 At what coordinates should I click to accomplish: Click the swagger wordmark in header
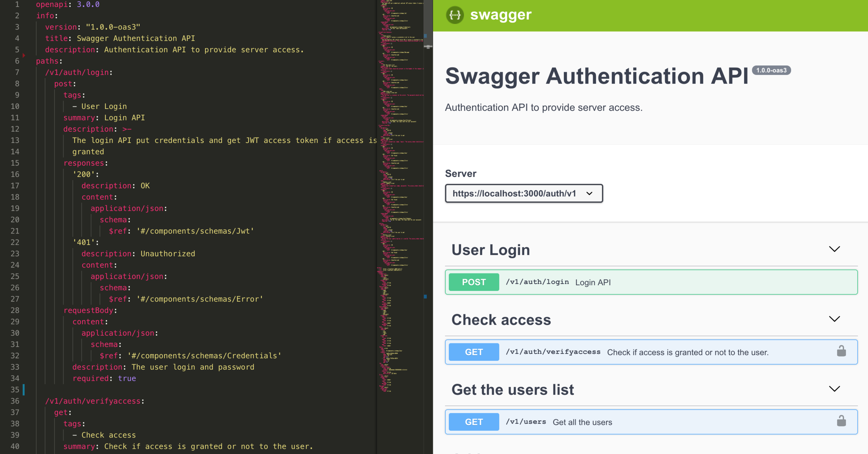pos(500,15)
